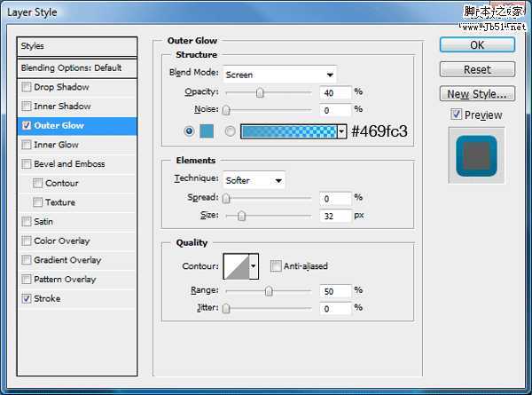The image size is (532, 395).
Task: Click the contour curve thumbnail
Action: click(237, 266)
